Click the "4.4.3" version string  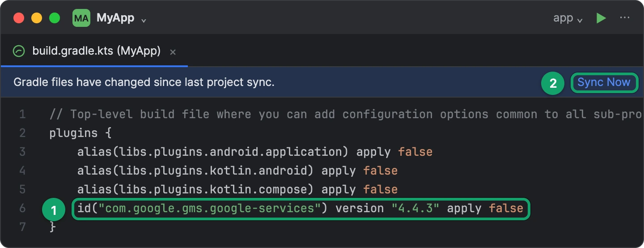(415, 208)
